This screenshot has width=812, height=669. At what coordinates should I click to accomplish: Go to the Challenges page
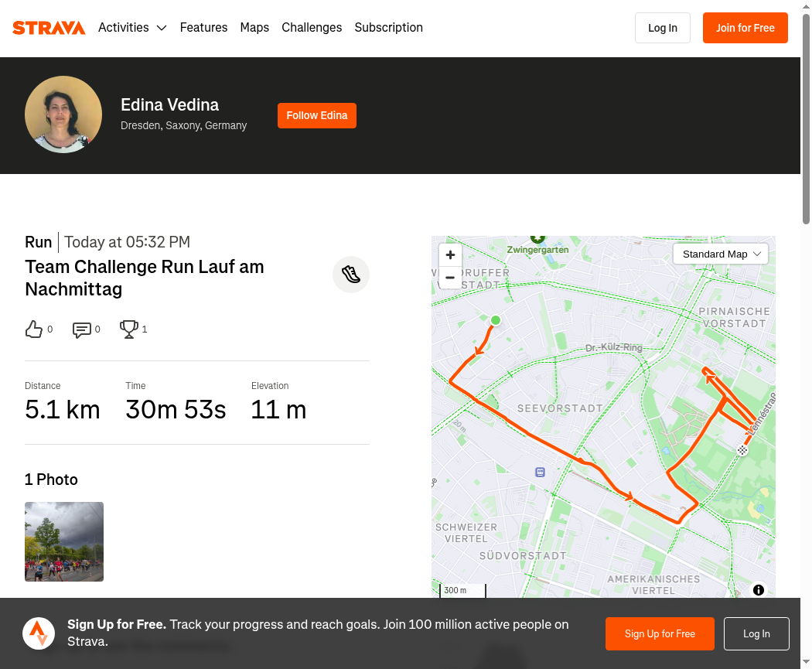click(x=312, y=27)
